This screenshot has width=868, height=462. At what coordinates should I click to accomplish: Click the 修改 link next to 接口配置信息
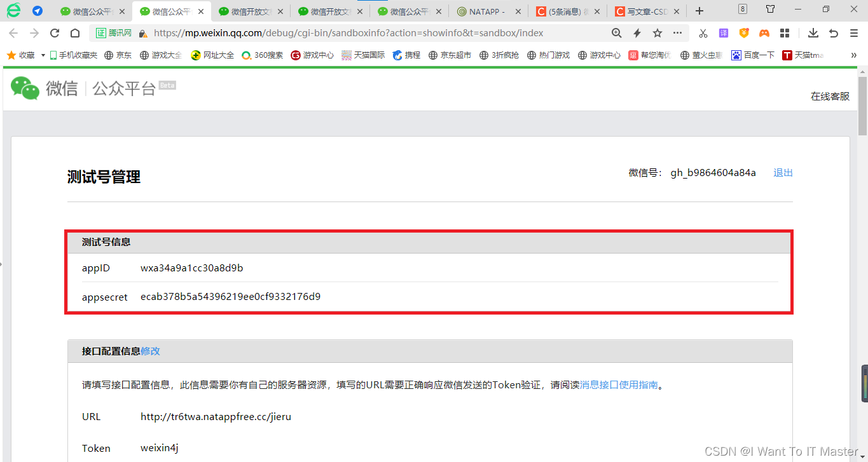[x=150, y=351]
